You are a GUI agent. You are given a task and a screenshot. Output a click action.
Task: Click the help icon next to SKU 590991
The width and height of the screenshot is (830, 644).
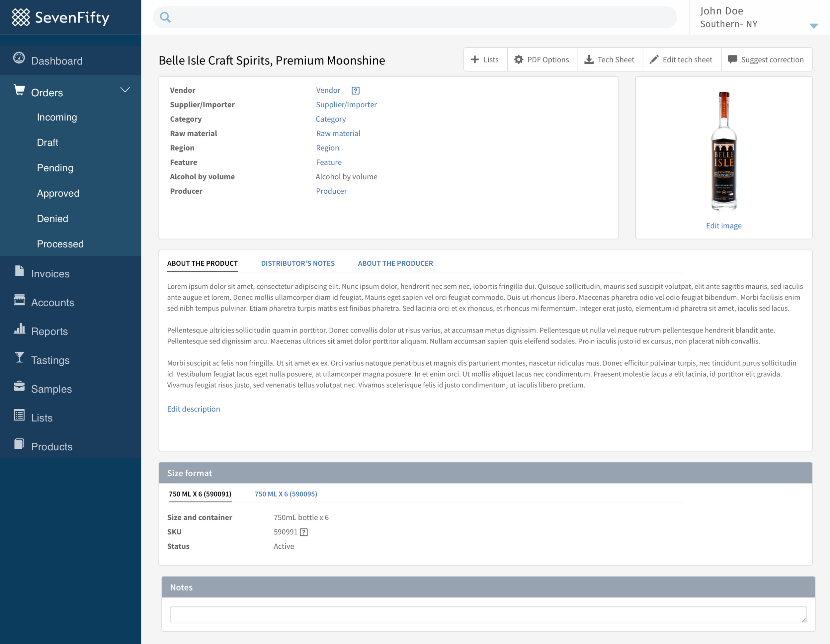tap(304, 532)
